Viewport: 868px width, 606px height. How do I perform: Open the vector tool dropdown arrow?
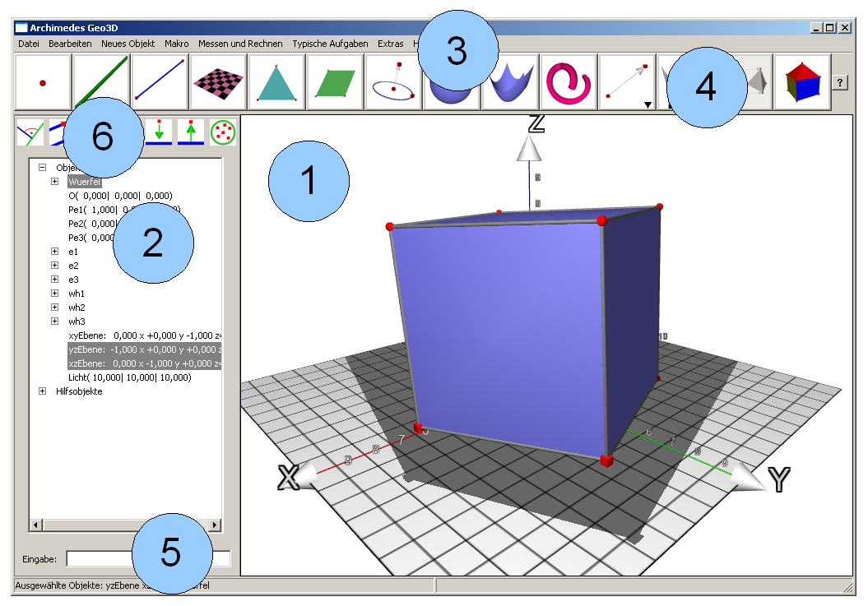click(648, 104)
